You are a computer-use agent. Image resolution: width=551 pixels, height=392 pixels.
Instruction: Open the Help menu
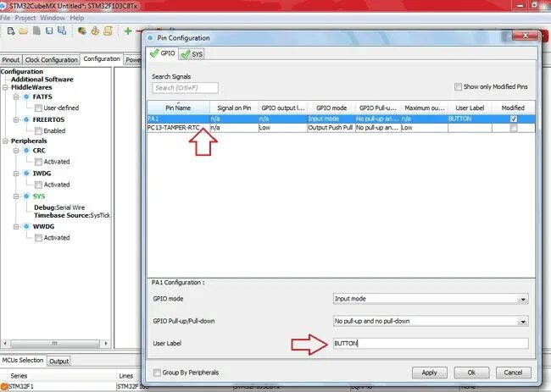tap(76, 18)
